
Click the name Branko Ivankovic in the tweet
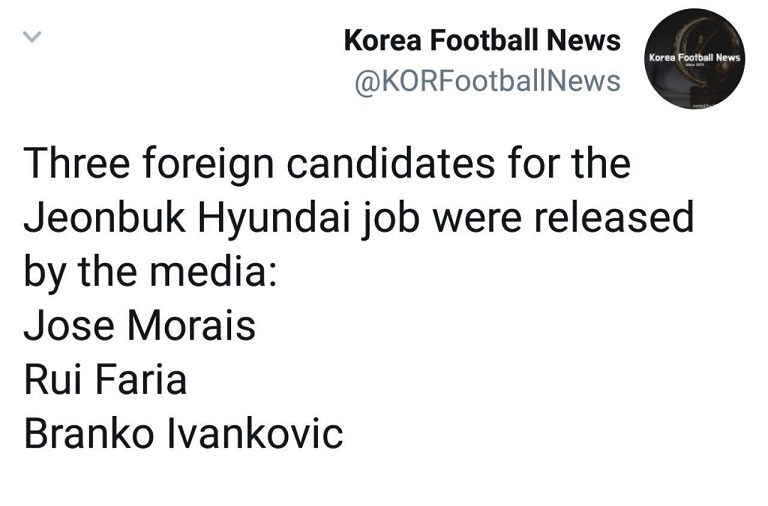tap(183, 434)
